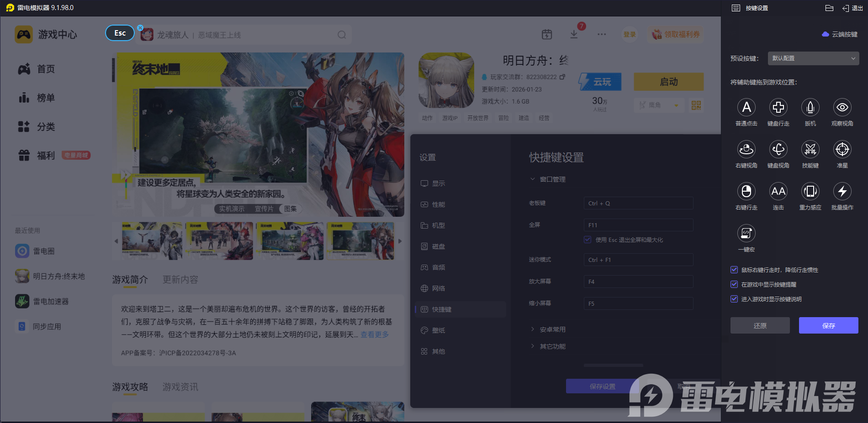Pick the 批量操作 batch operation icon
The width and height of the screenshot is (868, 423).
[842, 192]
